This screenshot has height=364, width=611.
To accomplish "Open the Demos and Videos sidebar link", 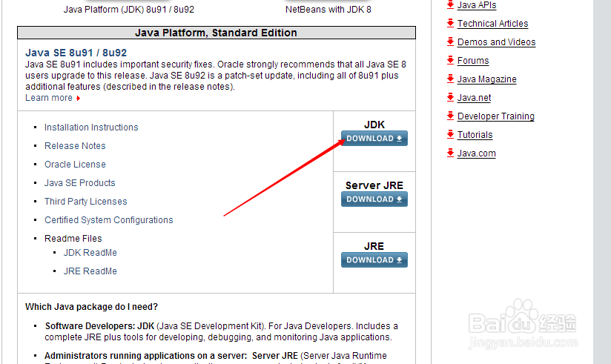I will [x=497, y=42].
